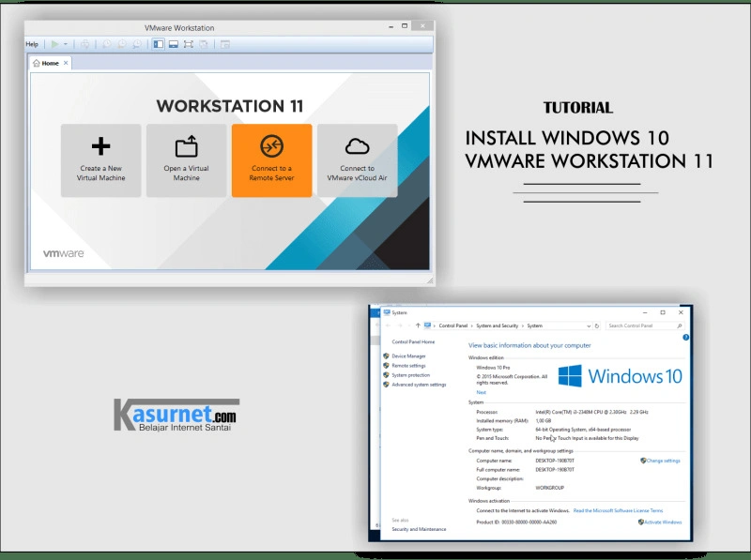The width and height of the screenshot is (751, 560).
Task: Open the Snapshot Manager toolbar icon
Action: coord(137,44)
